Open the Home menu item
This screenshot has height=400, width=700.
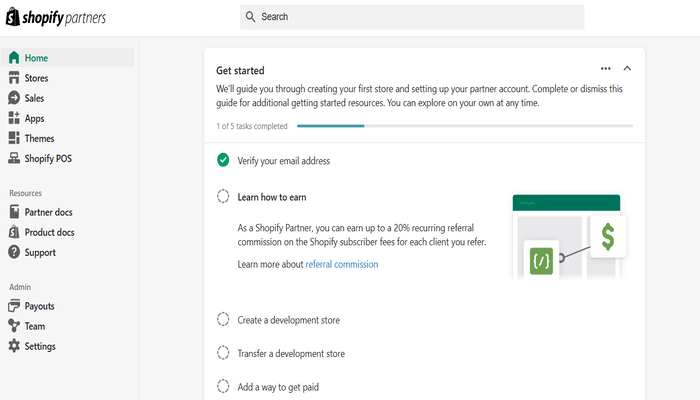[67, 58]
